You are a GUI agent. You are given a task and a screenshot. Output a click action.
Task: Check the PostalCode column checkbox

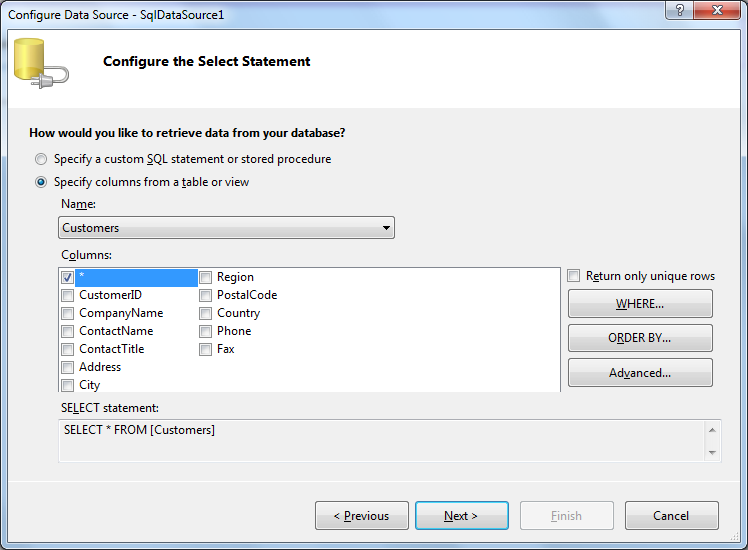click(206, 295)
